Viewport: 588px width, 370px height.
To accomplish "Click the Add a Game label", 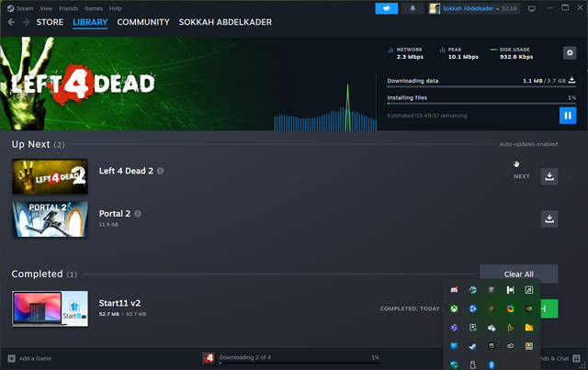I will click(35, 358).
